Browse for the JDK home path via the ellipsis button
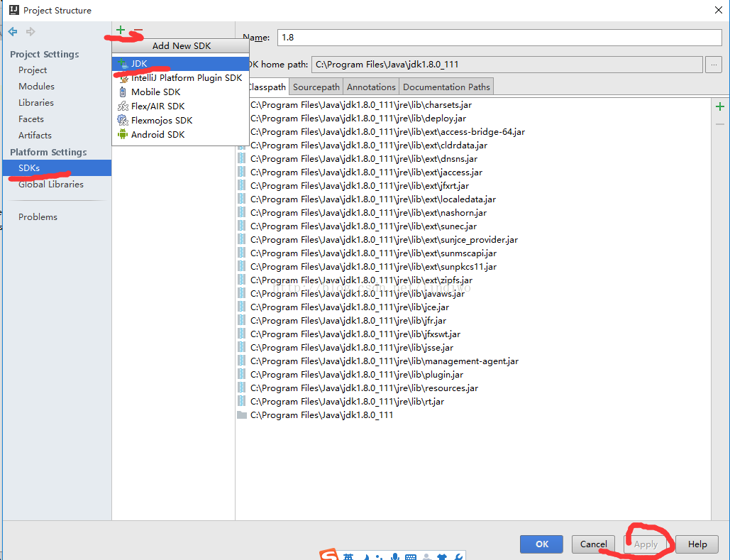Image resolution: width=730 pixels, height=560 pixels. (x=714, y=65)
